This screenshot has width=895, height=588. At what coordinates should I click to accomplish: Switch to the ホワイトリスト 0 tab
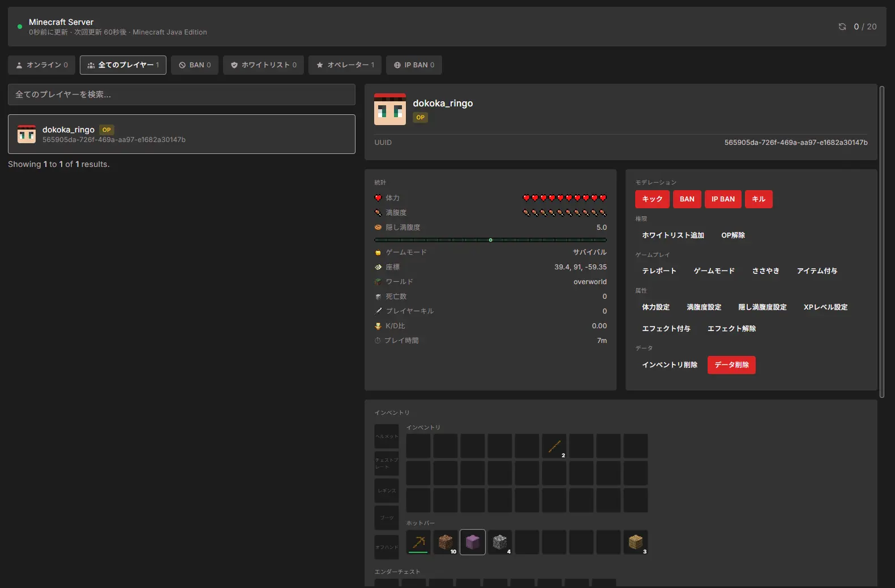[263, 65]
